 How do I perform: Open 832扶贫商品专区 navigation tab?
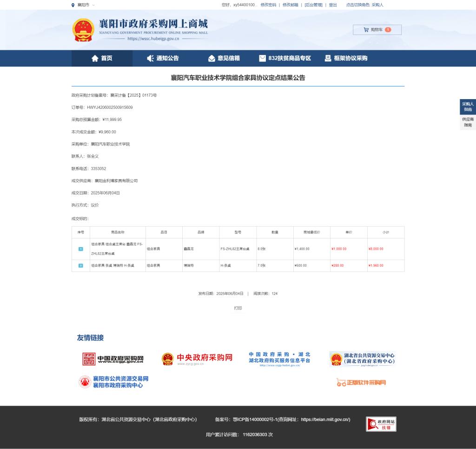[285, 58]
